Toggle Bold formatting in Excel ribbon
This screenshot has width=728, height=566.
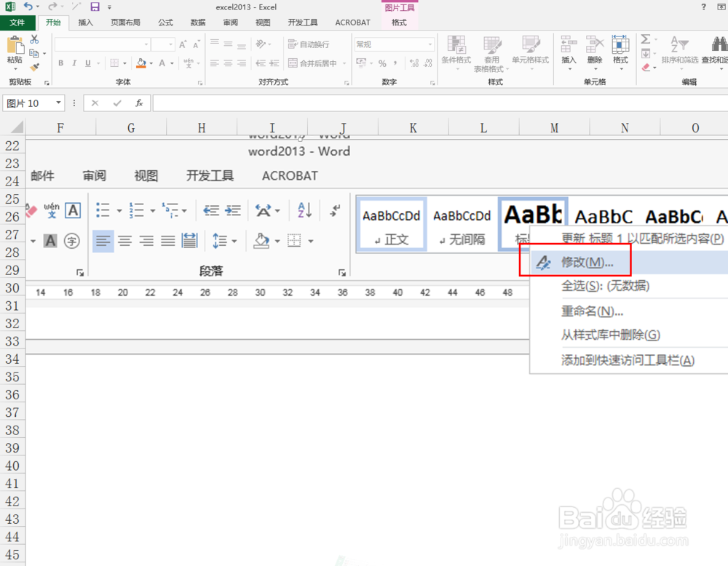61,63
